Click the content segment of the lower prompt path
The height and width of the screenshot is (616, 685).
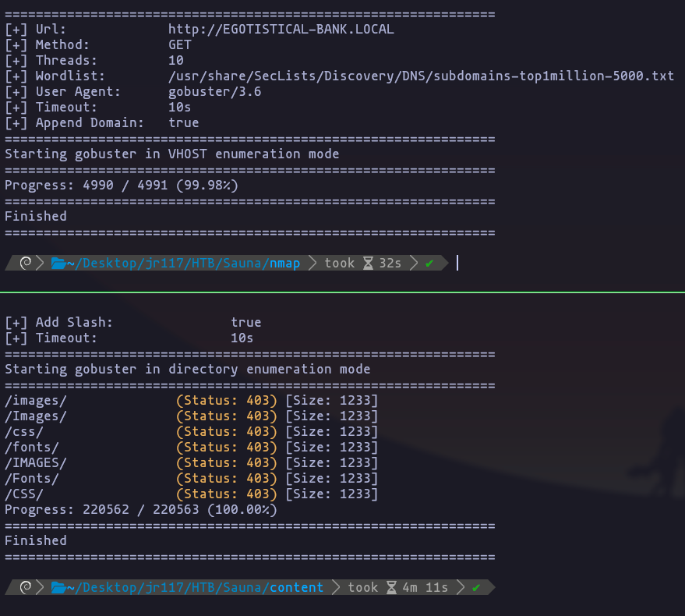click(x=296, y=587)
